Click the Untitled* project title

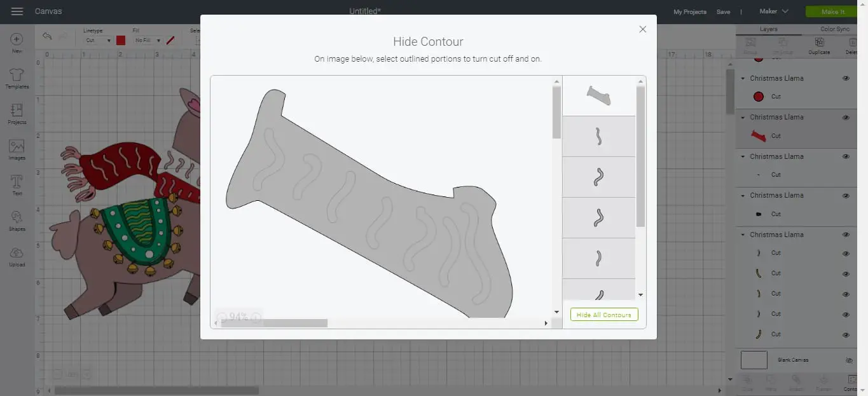[366, 11]
